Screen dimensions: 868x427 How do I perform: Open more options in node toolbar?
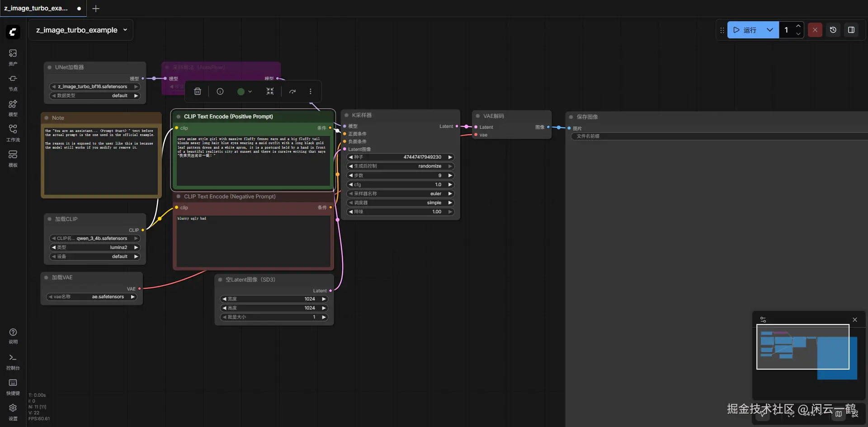click(x=311, y=91)
